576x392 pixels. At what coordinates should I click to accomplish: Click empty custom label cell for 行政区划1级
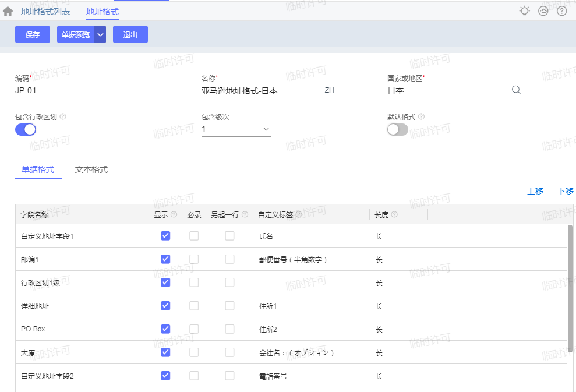click(x=311, y=282)
